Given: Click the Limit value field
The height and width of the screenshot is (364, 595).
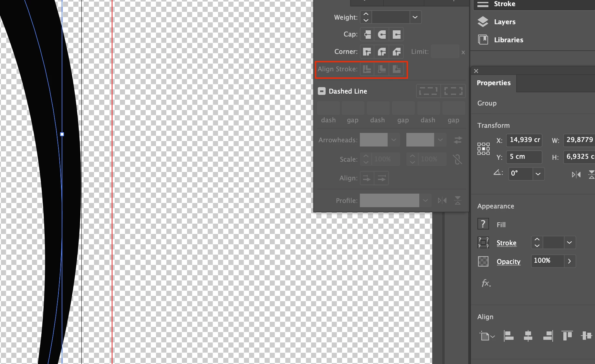Looking at the screenshot, I should click(x=445, y=52).
